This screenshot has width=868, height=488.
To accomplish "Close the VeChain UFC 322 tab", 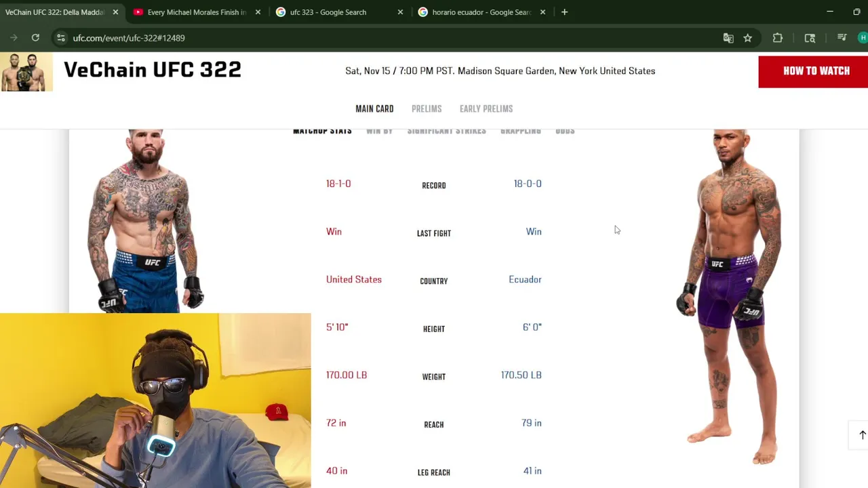I will point(115,12).
